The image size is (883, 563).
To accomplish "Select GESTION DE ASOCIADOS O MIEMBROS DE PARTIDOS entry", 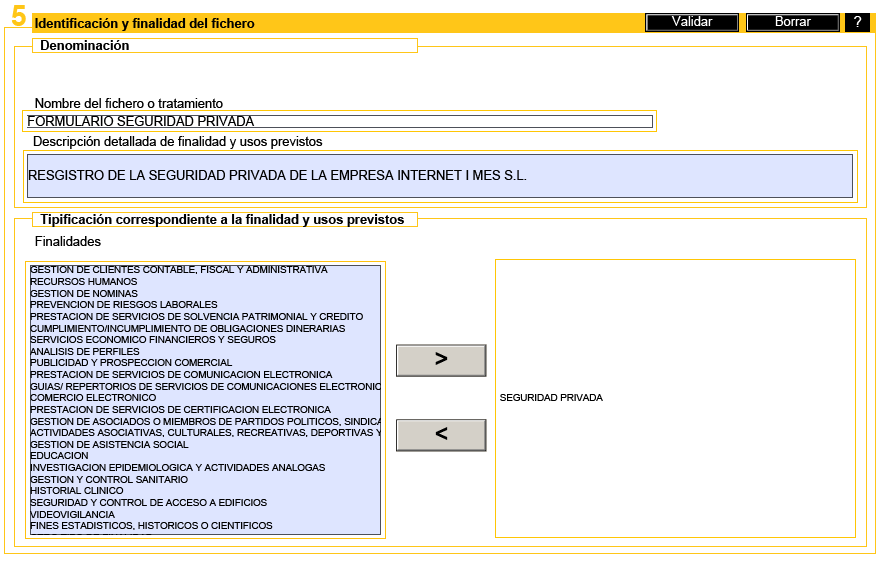I will tap(205, 421).
